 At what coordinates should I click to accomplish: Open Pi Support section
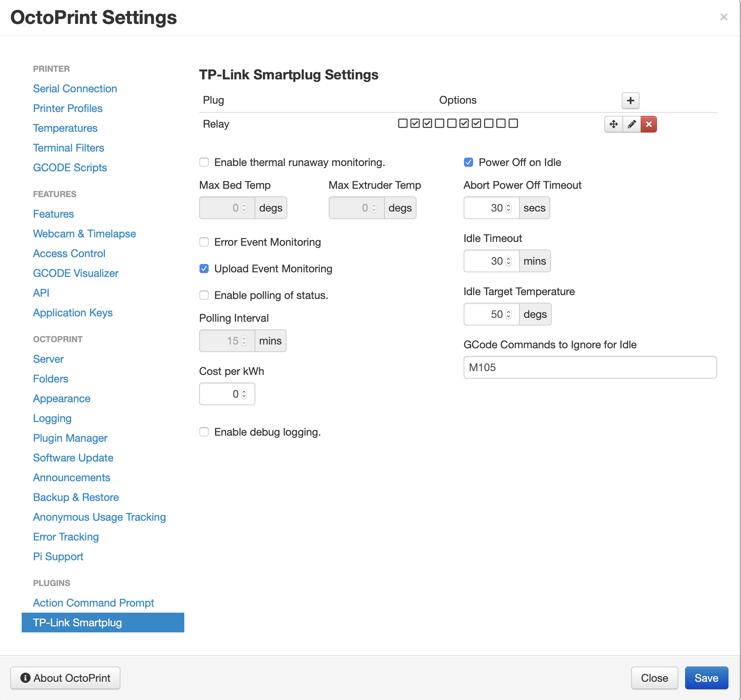coord(58,557)
